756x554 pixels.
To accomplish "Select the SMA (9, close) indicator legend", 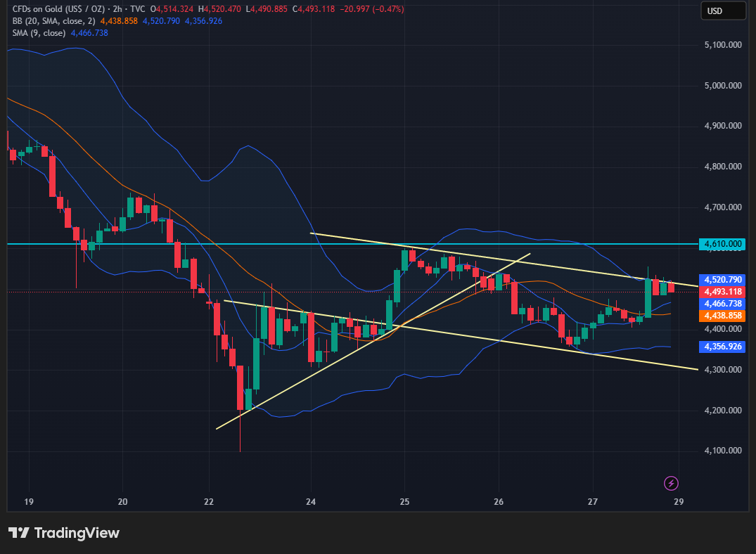I will pyautogui.click(x=39, y=33).
